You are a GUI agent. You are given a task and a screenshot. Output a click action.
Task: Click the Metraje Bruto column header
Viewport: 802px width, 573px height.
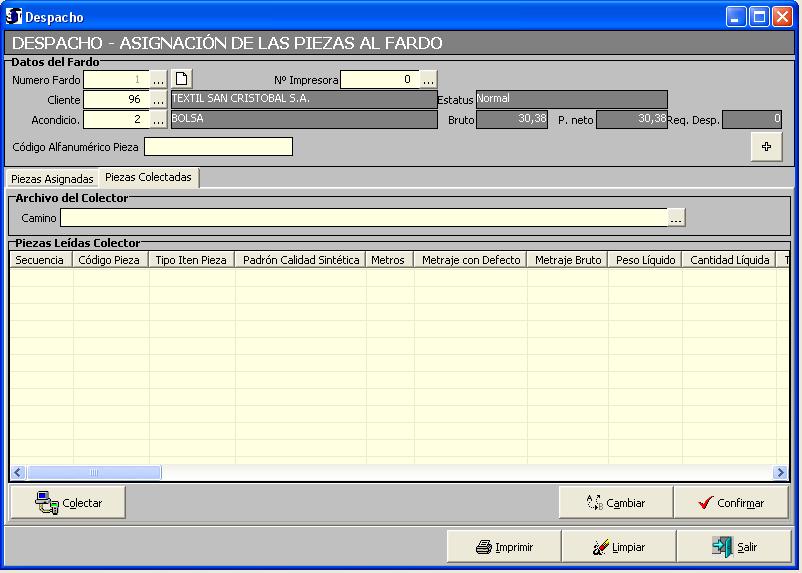(567, 260)
